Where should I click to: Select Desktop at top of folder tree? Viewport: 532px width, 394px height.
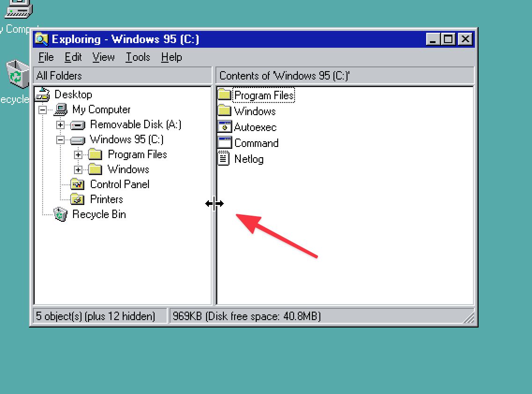[73, 95]
